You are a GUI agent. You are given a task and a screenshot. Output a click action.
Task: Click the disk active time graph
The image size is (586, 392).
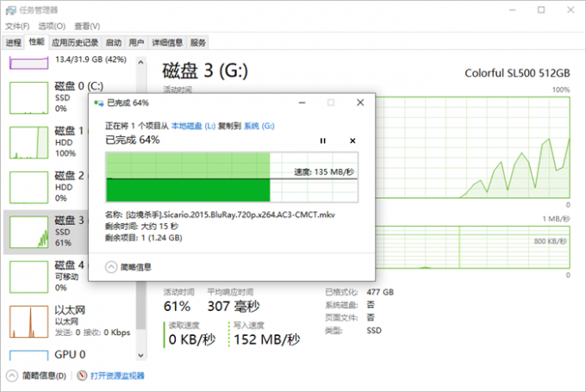(x=472, y=147)
